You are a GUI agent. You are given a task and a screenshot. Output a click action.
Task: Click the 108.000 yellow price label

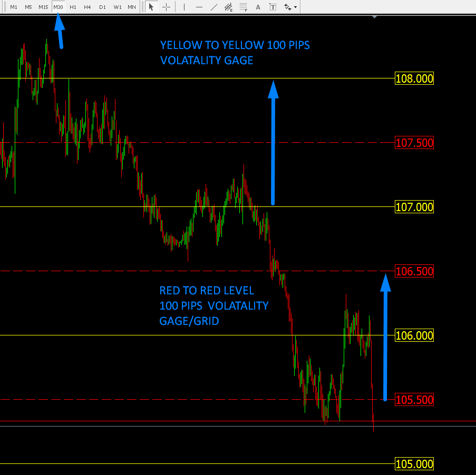[414, 79]
